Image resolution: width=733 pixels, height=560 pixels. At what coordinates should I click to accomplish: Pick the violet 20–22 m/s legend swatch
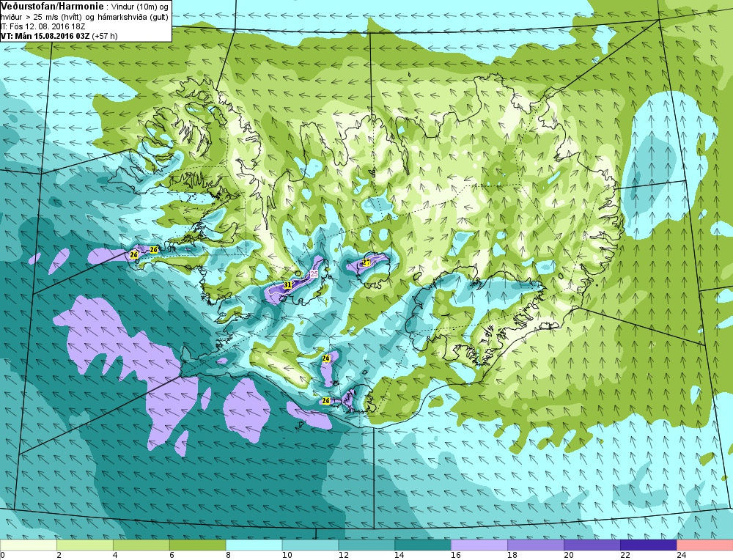click(x=592, y=545)
